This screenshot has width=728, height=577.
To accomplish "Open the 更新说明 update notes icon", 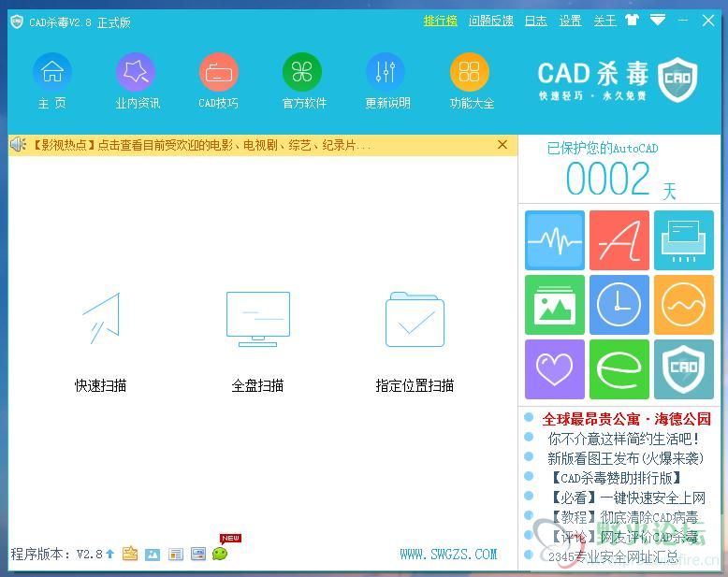I will coord(386,72).
